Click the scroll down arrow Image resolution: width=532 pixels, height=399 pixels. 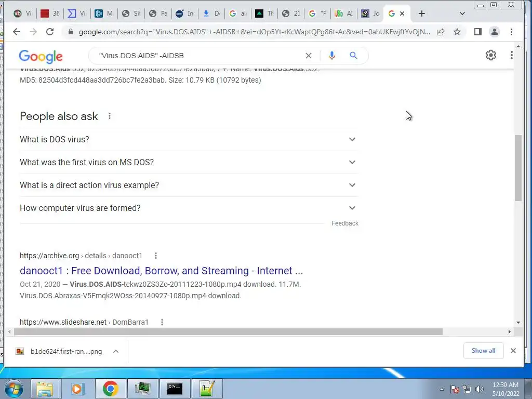pos(518,323)
